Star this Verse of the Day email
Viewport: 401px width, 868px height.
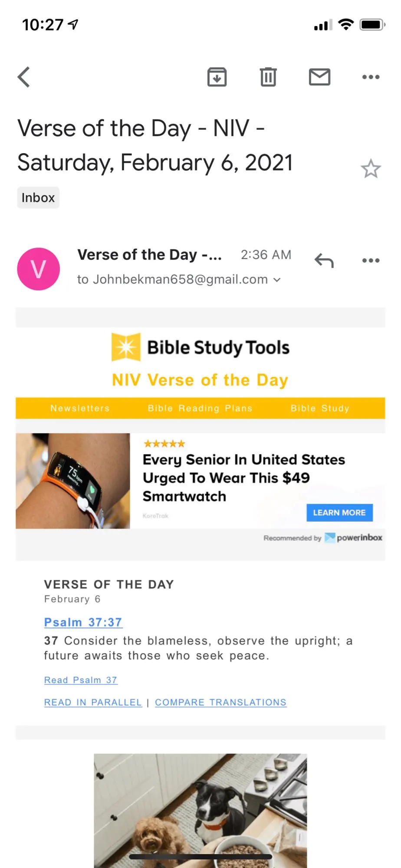(371, 169)
